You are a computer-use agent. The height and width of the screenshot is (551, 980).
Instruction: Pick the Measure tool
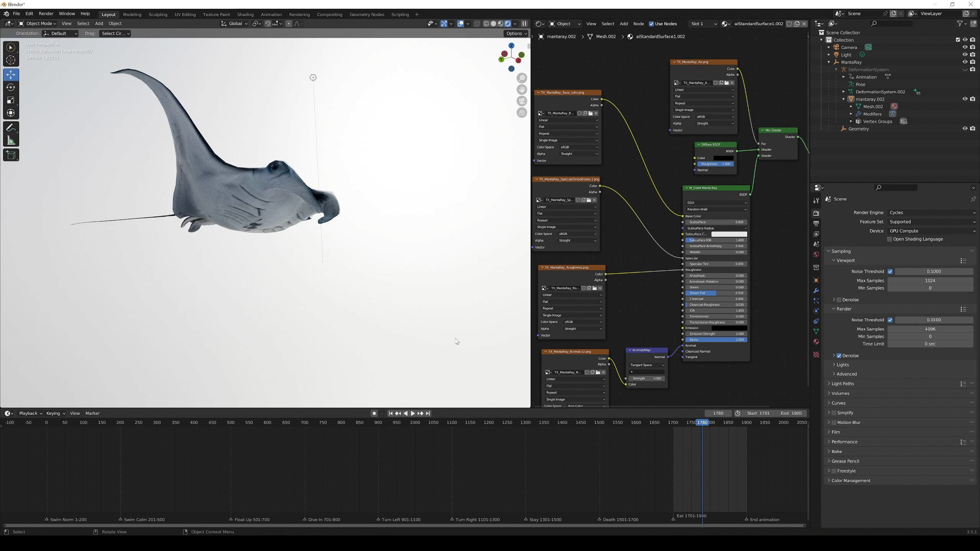click(x=11, y=141)
